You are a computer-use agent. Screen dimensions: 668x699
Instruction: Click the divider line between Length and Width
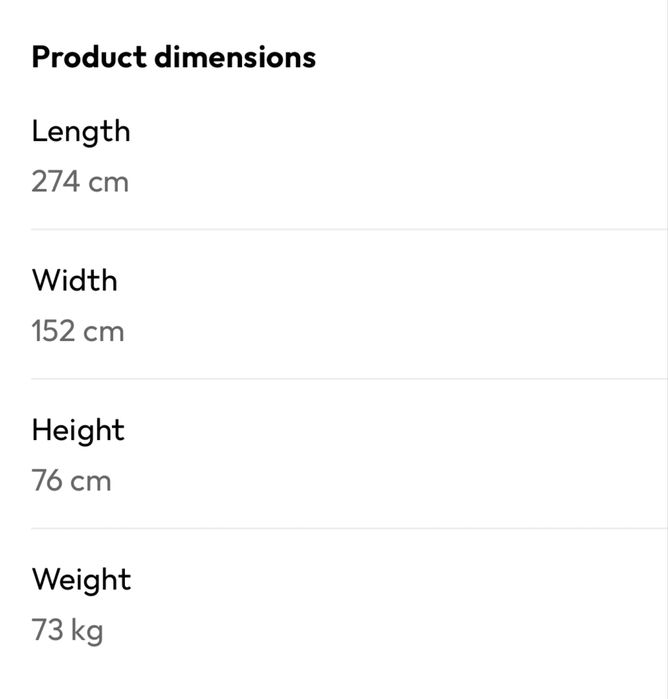point(348,229)
